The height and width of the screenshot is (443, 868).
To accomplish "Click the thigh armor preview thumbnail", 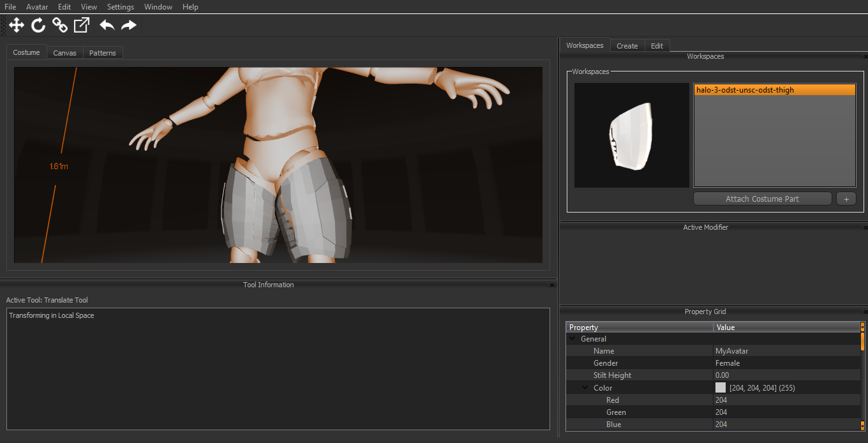I will point(632,135).
